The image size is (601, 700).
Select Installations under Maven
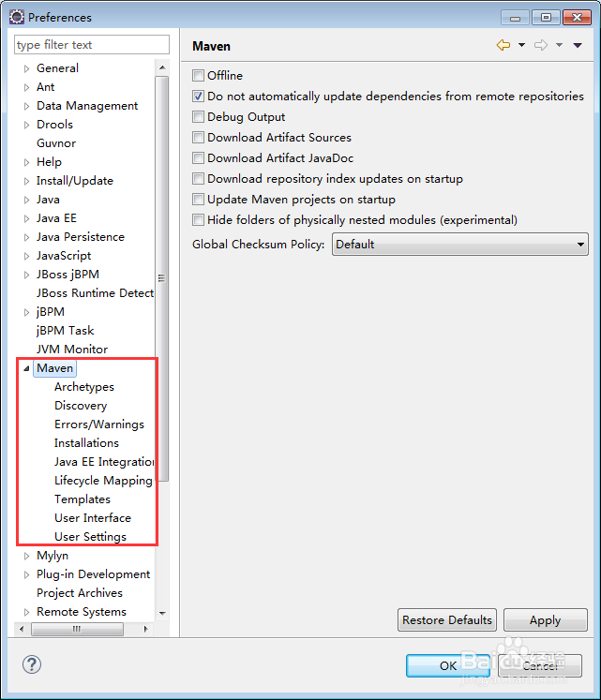(86, 443)
